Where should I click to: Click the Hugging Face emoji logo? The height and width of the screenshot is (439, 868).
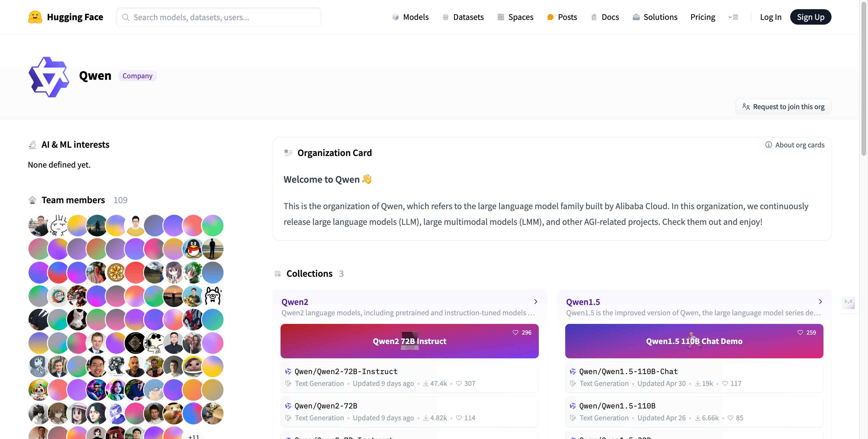(35, 17)
